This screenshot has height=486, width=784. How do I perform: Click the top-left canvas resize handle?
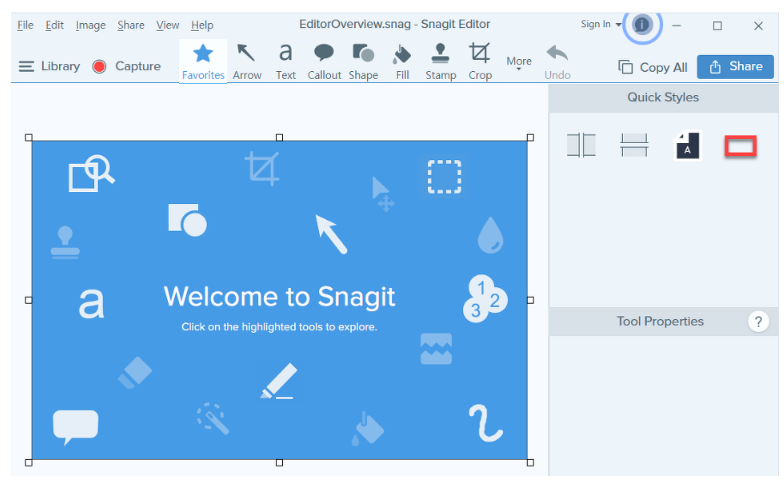click(28, 138)
